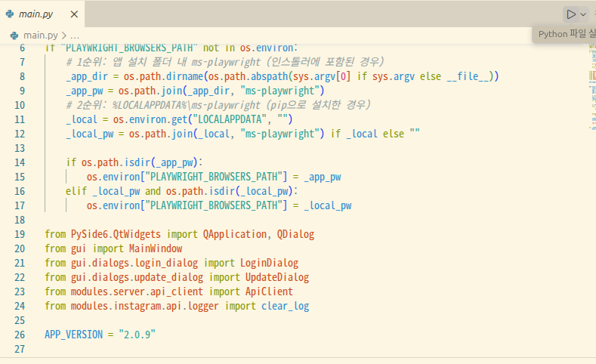This screenshot has height=364, width=596.
Task: Click the Python icon in the breadcrumb
Action: pos(14,35)
